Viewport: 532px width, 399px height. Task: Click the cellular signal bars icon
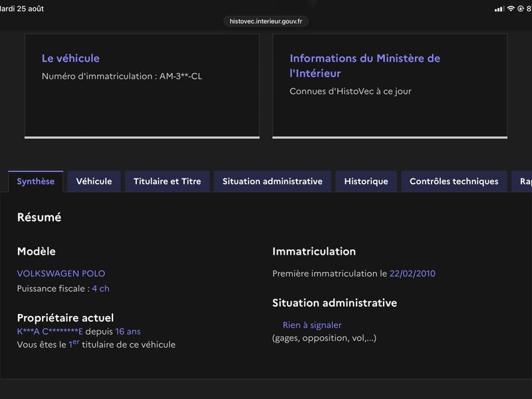click(499, 9)
